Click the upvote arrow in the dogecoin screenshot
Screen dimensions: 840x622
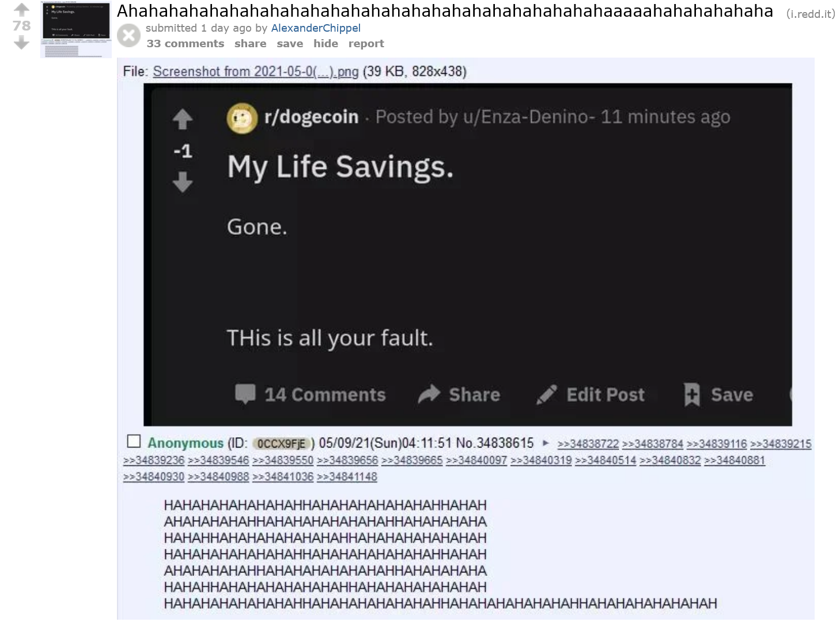[x=183, y=119]
